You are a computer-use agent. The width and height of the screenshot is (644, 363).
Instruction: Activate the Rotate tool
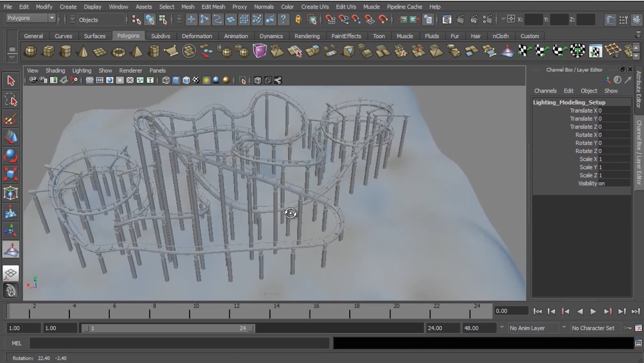(x=10, y=156)
